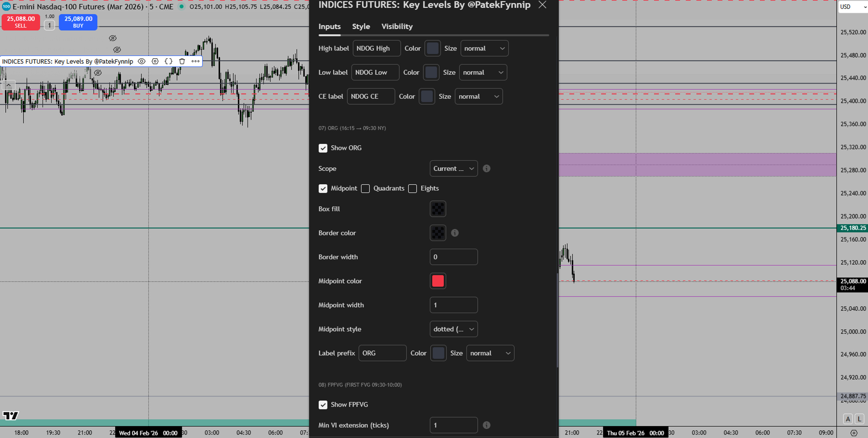The width and height of the screenshot is (868, 438).
Task: Click the order quantity box
Action: pyautogui.click(x=49, y=25)
